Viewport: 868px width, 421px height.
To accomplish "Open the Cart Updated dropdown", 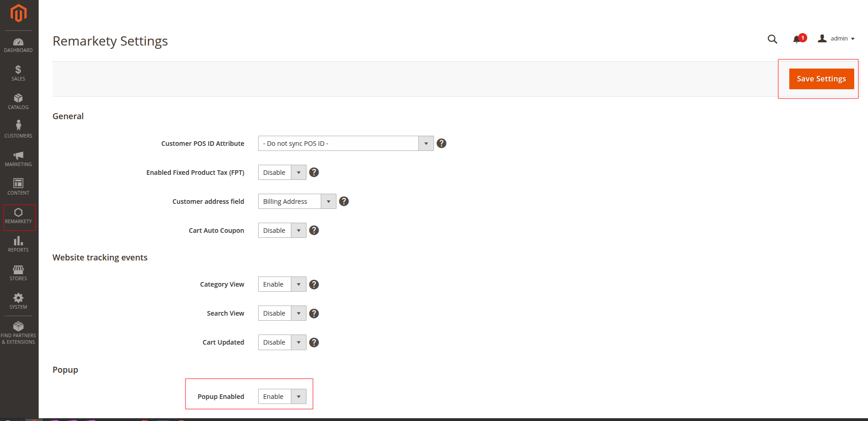I will (x=282, y=342).
